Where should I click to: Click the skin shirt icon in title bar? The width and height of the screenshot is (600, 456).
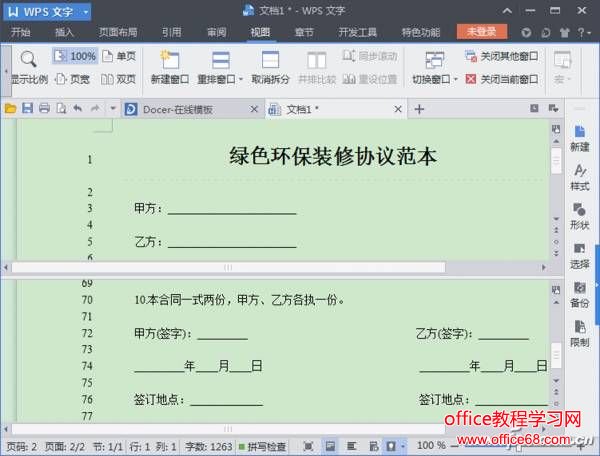pyautogui.click(x=564, y=33)
